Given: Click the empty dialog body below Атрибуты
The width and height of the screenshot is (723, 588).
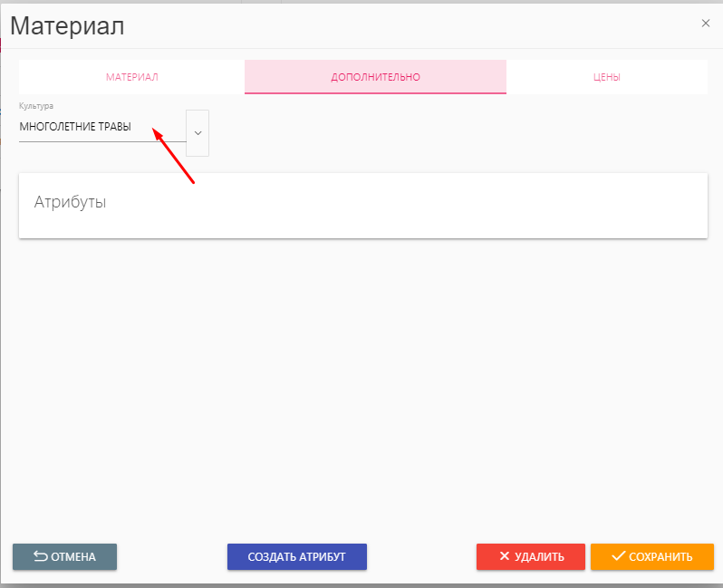Looking at the screenshot, I should (362, 381).
